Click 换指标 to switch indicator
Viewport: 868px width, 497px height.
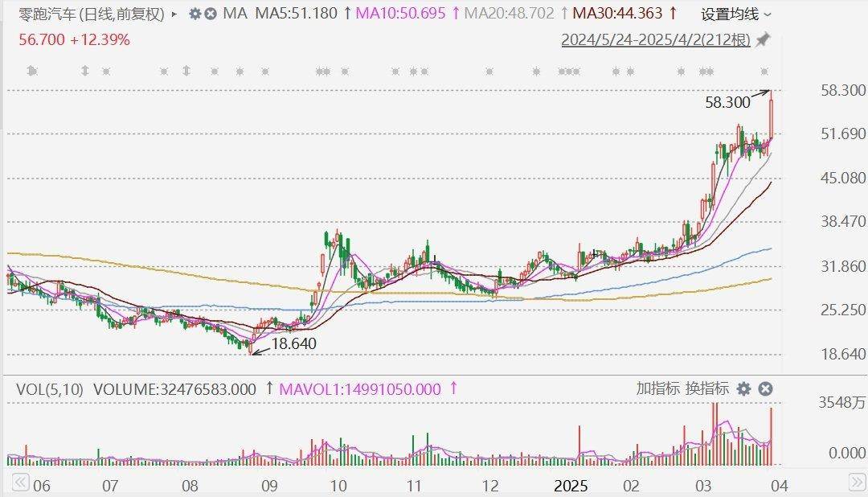coord(706,388)
